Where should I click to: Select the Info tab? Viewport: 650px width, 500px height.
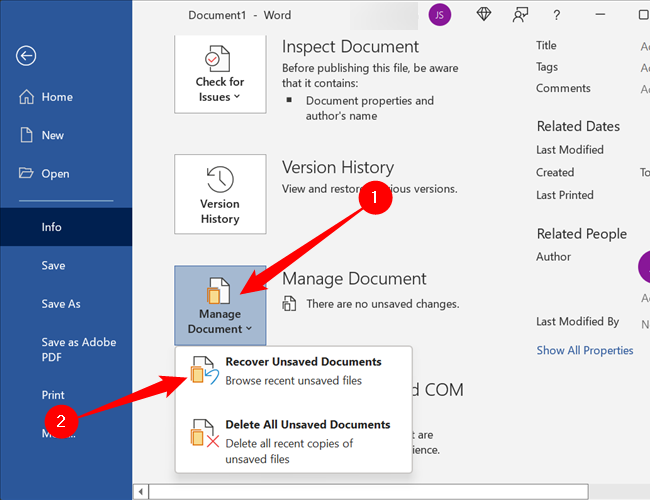(x=66, y=227)
